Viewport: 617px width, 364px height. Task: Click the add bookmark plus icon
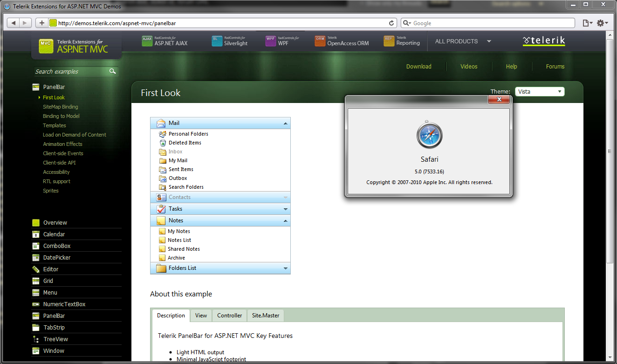click(42, 23)
